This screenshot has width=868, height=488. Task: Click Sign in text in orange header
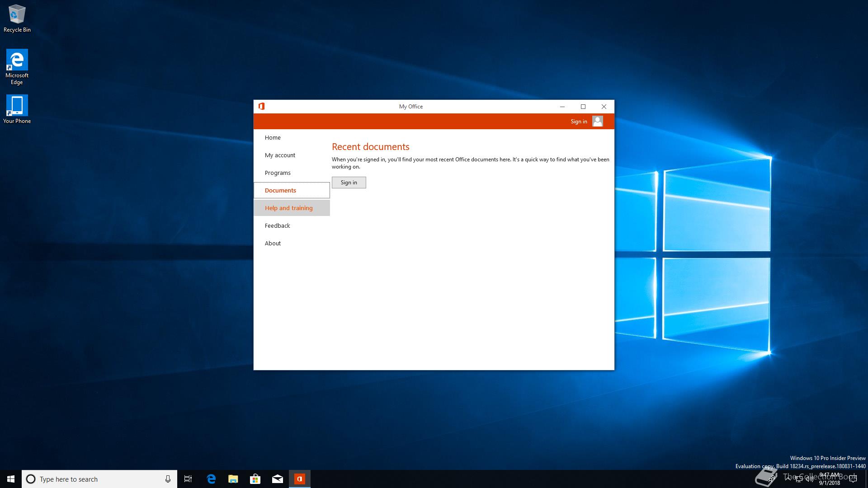tap(579, 122)
